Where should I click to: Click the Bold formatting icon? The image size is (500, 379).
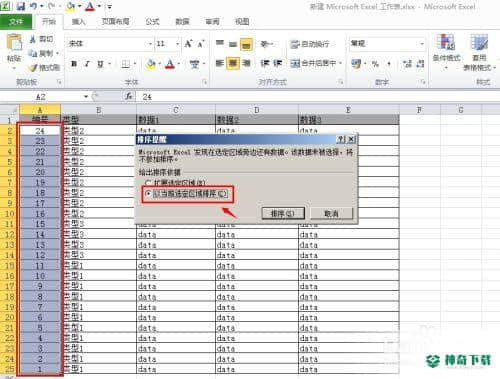coord(74,64)
